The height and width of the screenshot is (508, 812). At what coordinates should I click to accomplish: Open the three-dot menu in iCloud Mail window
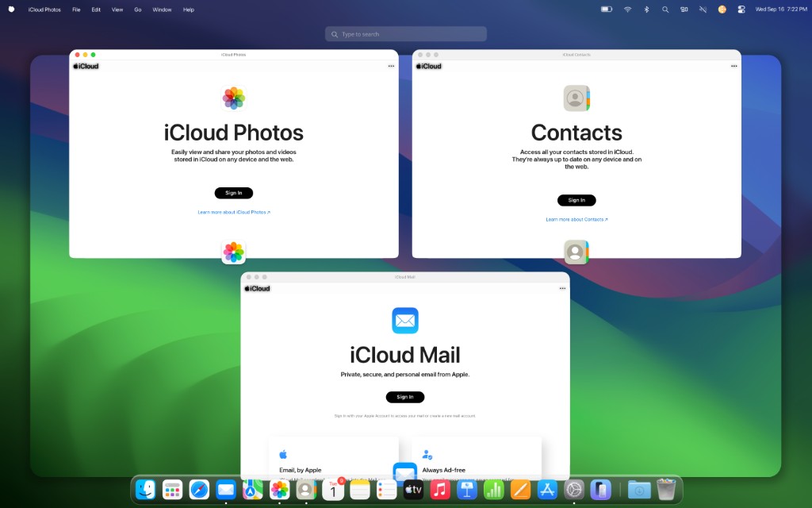[x=562, y=288]
